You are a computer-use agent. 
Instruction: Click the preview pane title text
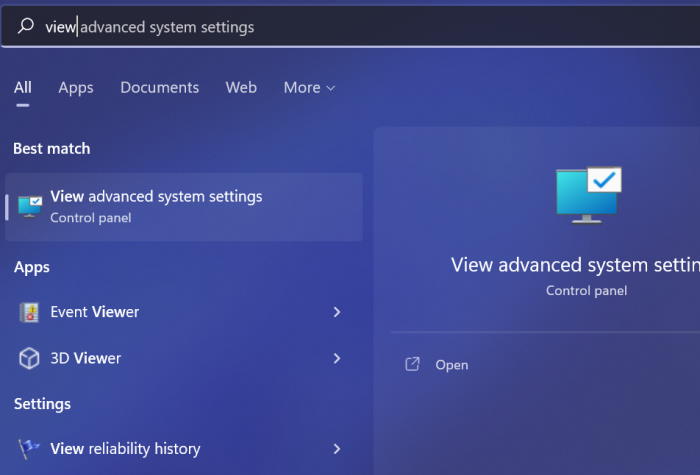coord(575,265)
